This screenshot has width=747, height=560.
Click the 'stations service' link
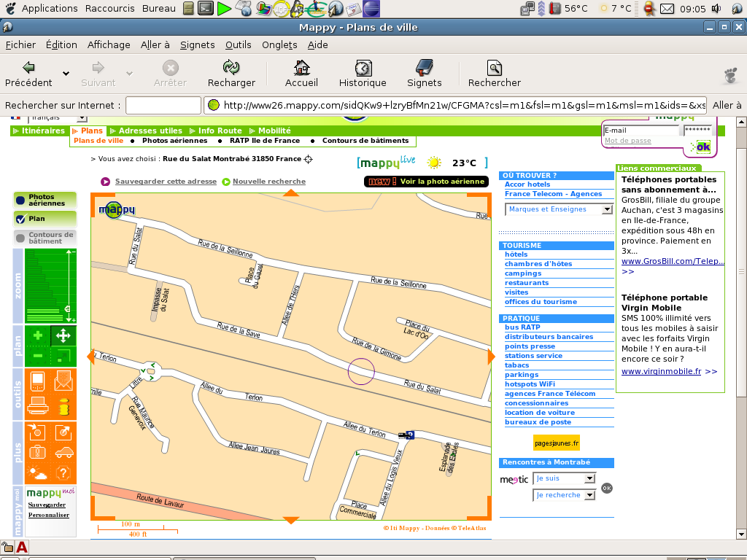(533, 356)
